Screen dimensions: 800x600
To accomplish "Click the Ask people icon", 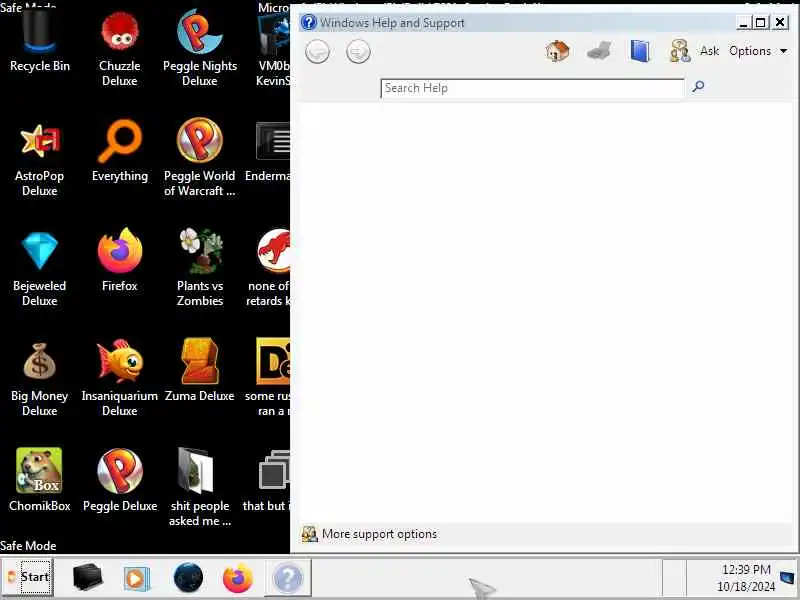I will tap(680, 51).
